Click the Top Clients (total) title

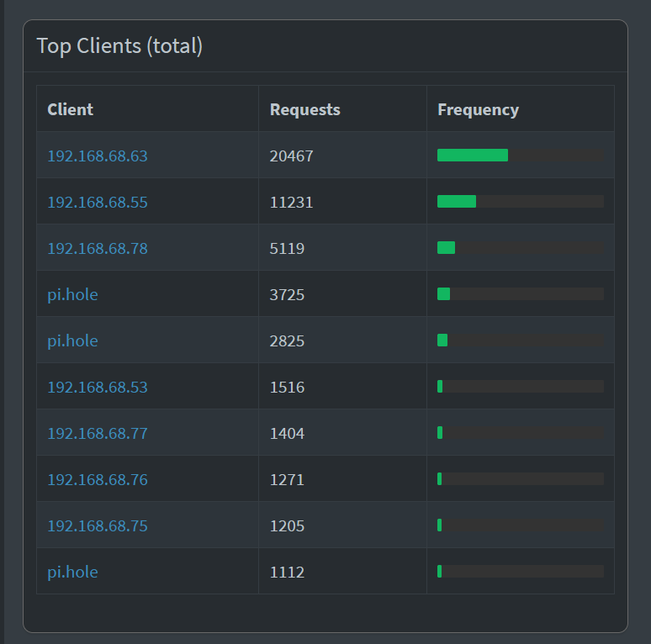click(x=119, y=45)
